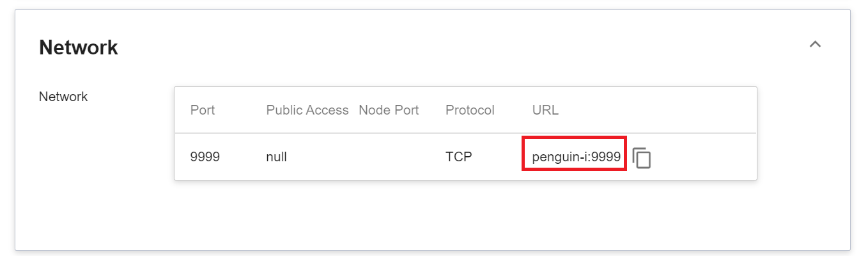The height and width of the screenshot is (256, 868).
Task: Click the Port column header
Action: pyautogui.click(x=203, y=110)
